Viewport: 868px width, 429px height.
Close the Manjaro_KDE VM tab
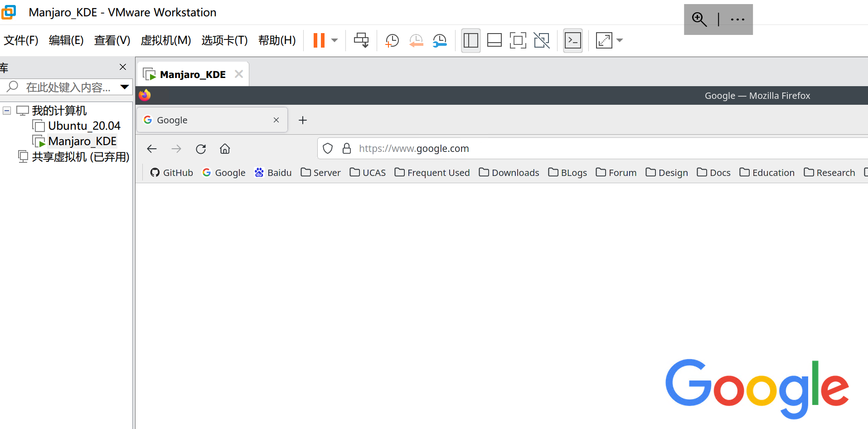pos(239,74)
